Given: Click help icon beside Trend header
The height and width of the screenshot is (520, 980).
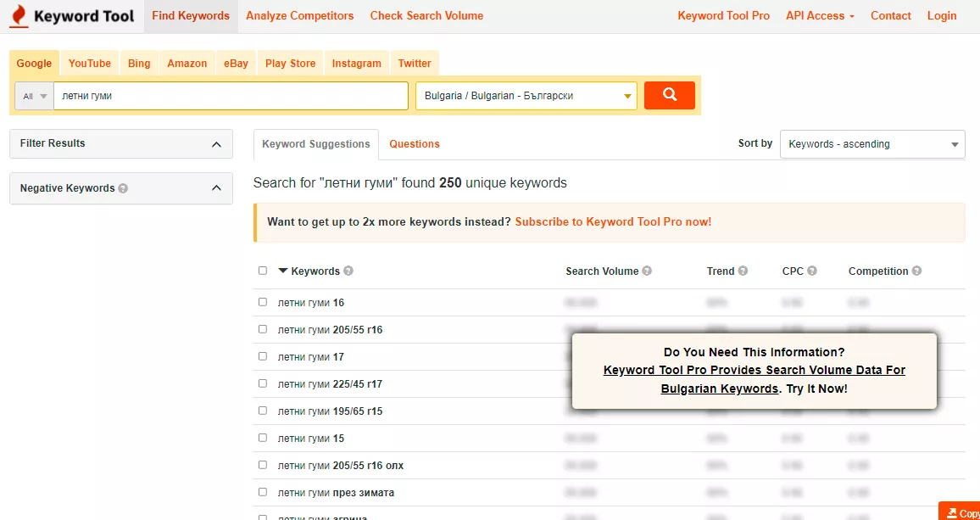Looking at the screenshot, I should click(743, 271).
